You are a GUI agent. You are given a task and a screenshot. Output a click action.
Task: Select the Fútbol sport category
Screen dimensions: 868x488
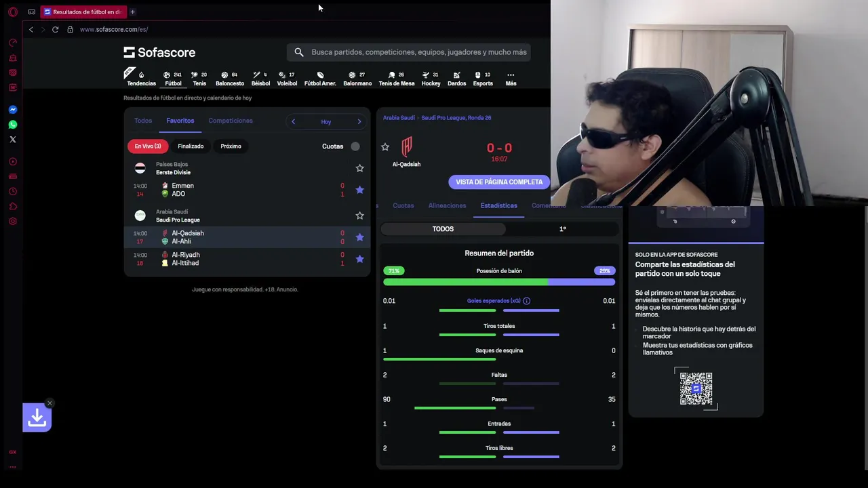coord(174,79)
